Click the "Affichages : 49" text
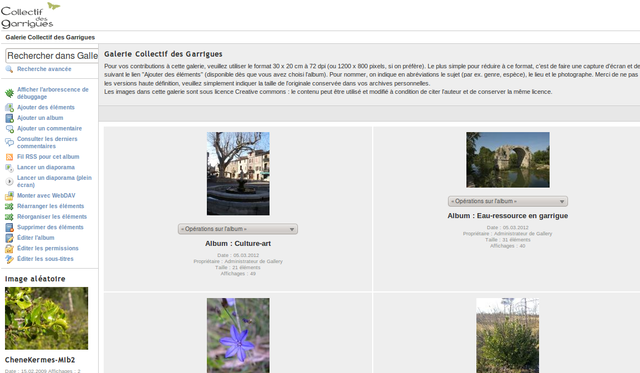 [x=238, y=274]
